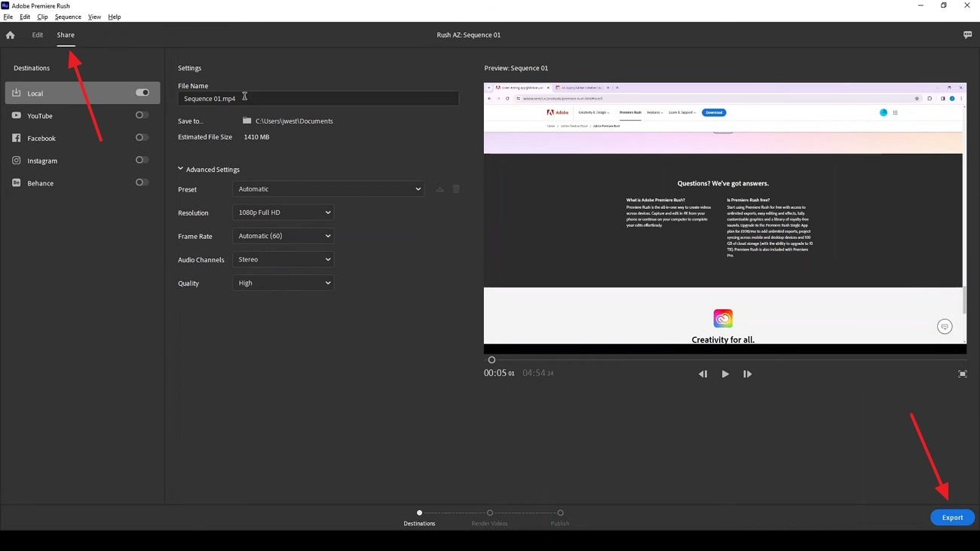Switch to the Edit tab
The height and width of the screenshot is (551, 980).
point(37,35)
